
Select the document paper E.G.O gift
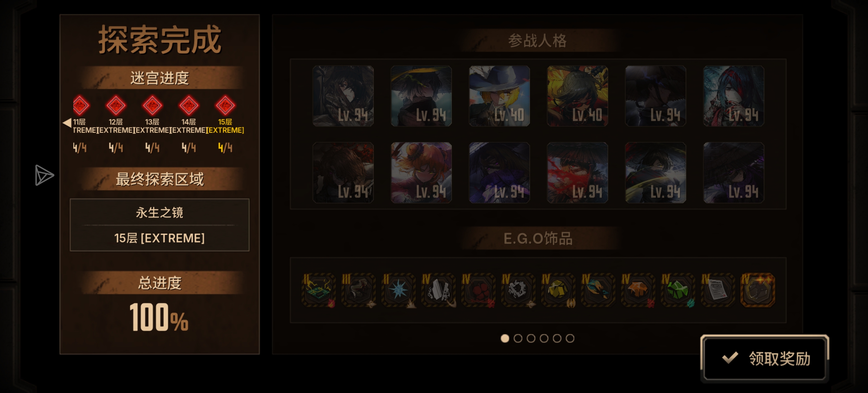(x=718, y=290)
